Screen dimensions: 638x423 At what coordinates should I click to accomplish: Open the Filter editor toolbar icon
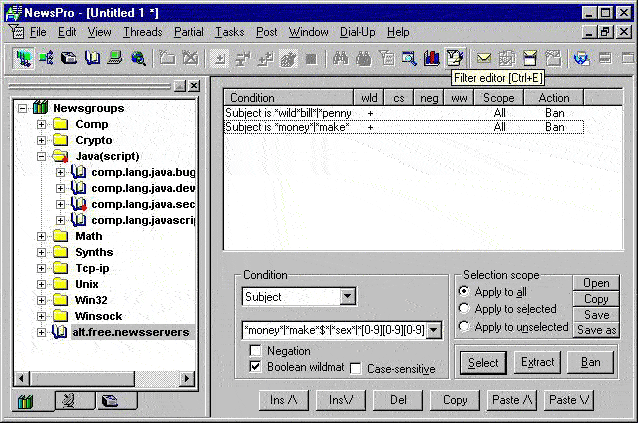tap(454, 59)
